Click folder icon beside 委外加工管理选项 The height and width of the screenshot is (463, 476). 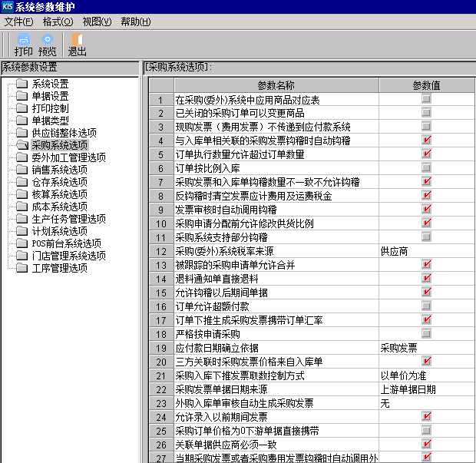[x=21, y=157]
